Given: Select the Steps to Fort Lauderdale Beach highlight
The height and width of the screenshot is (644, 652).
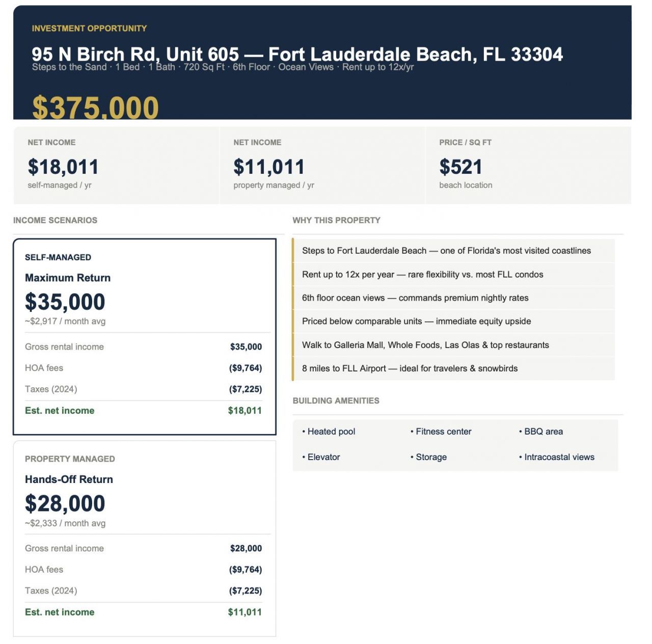Looking at the screenshot, I should coord(446,251).
